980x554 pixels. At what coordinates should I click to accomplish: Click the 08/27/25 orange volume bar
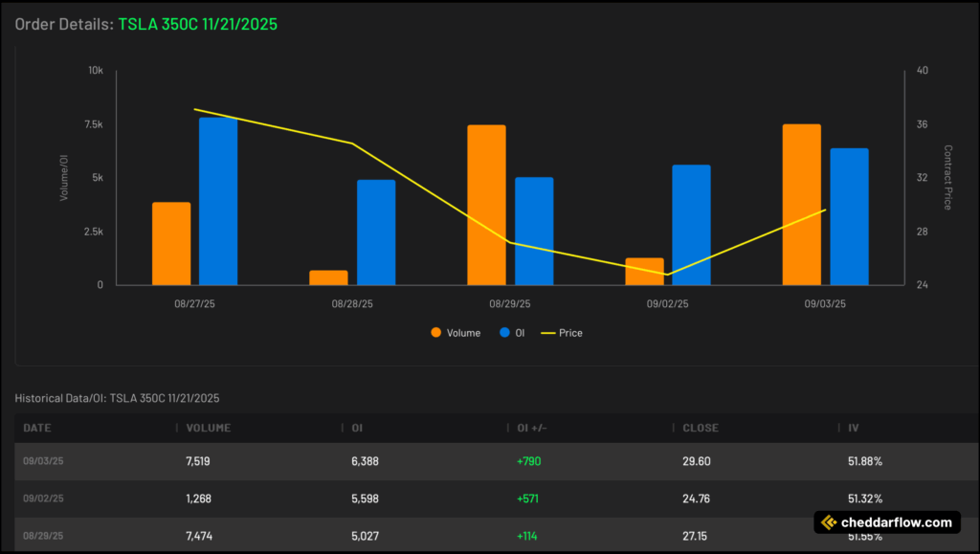pyautogui.click(x=171, y=244)
